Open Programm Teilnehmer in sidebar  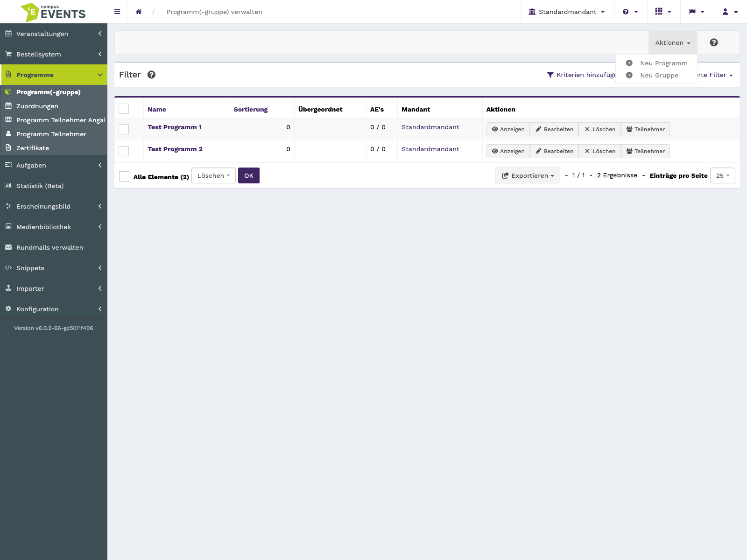54,134
